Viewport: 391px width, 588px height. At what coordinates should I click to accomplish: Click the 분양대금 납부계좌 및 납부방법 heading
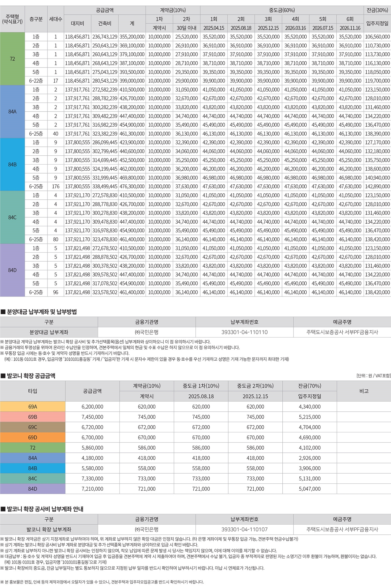(x=39, y=312)
